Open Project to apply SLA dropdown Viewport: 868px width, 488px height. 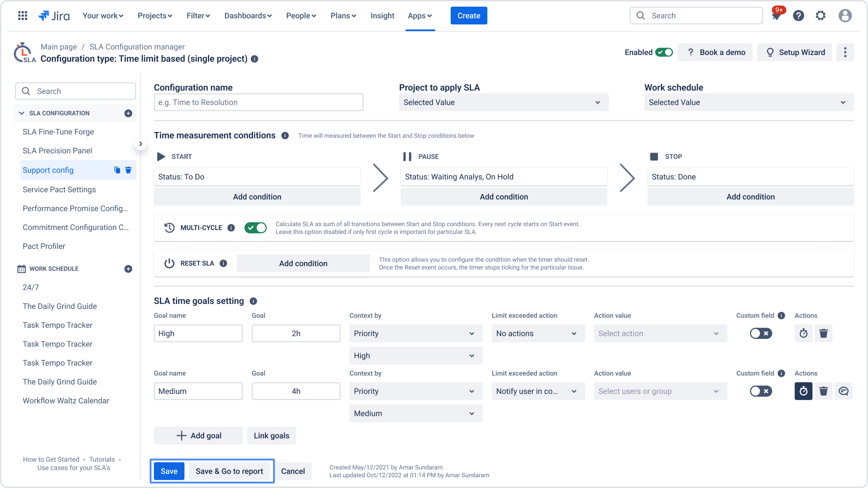point(503,102)
